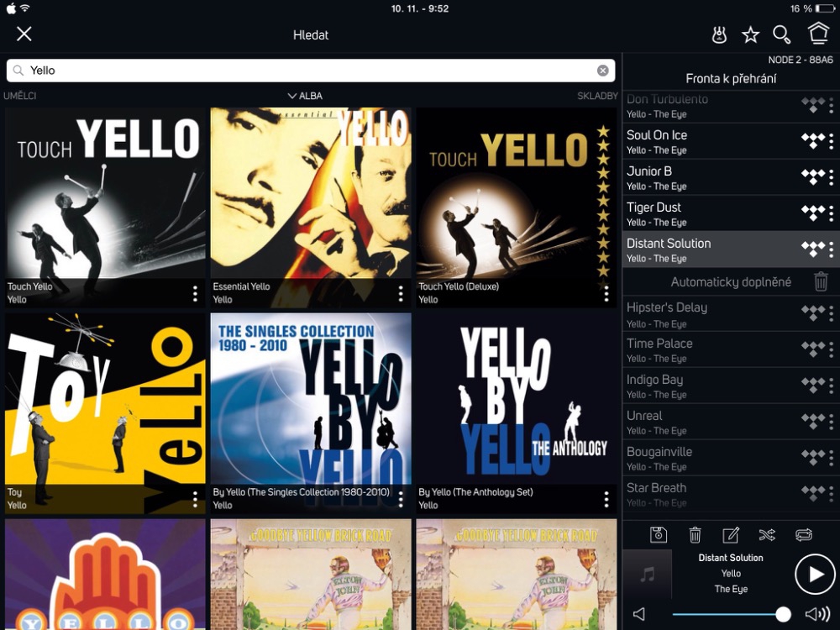Open more options for Anthology Set album
This screenshot has width=840, height=630.
click(606, 499)
